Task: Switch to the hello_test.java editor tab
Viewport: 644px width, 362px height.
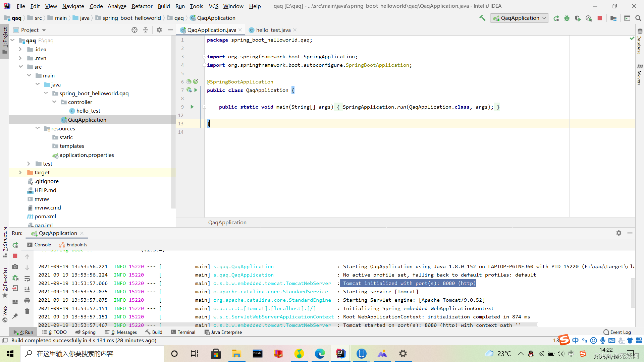Action: pos(273,30)
